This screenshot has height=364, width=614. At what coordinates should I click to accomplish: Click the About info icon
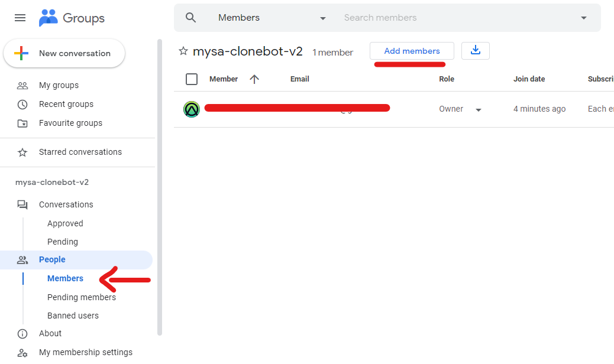22,333
